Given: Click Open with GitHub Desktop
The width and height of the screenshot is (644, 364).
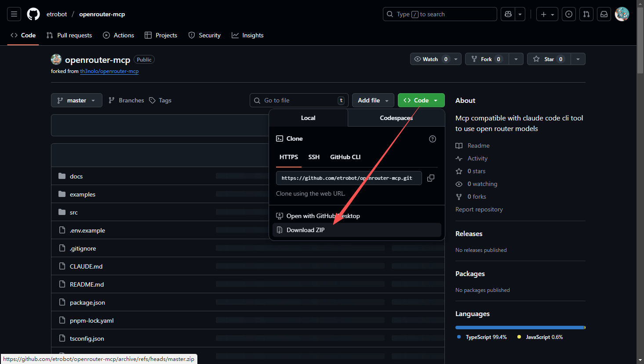Looking at the screenshot, I should [x=357, y=216].
